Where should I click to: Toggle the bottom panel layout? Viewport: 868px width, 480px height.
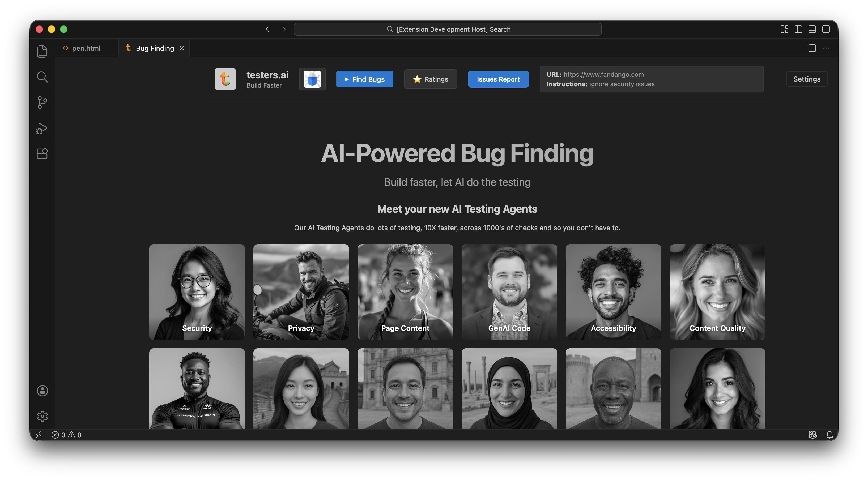[812, 29]
